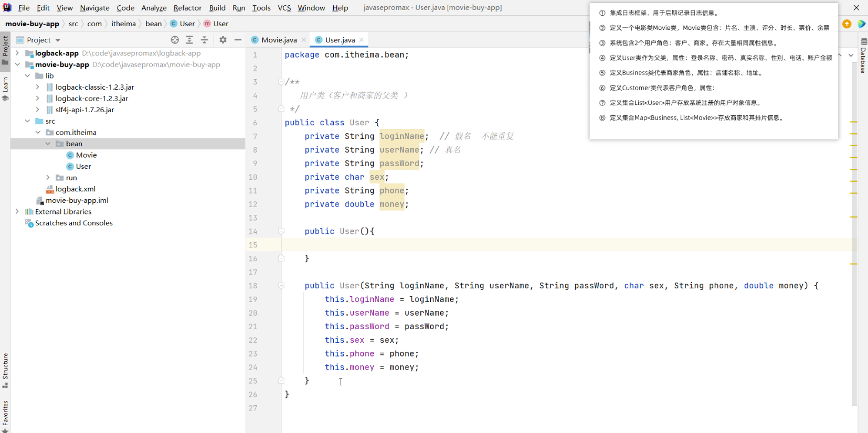Close the Movie.java editor tab
Image resolution: width=868 pixels, height=433 pixels.
(x=304, y=40)
